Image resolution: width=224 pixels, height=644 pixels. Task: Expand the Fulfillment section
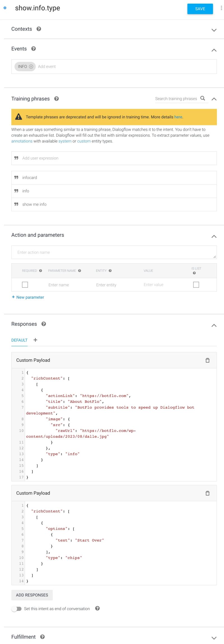(x=214, y=638)
